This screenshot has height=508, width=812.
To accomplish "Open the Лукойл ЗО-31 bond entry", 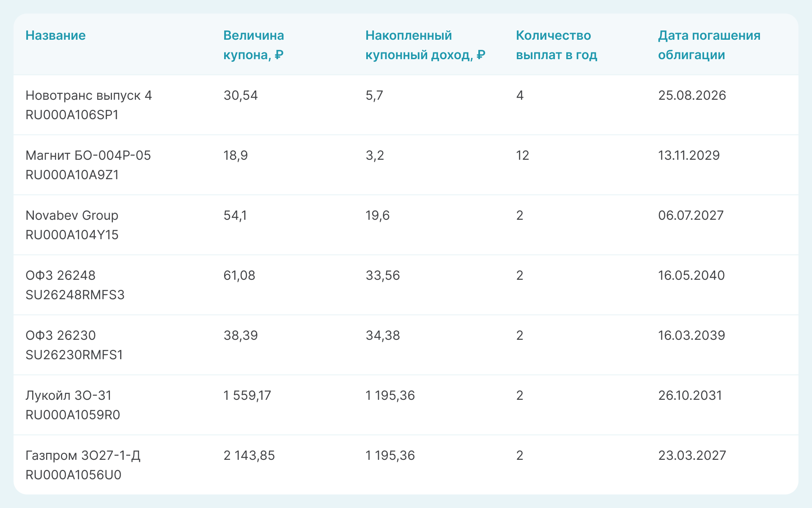I will point(69,396).
